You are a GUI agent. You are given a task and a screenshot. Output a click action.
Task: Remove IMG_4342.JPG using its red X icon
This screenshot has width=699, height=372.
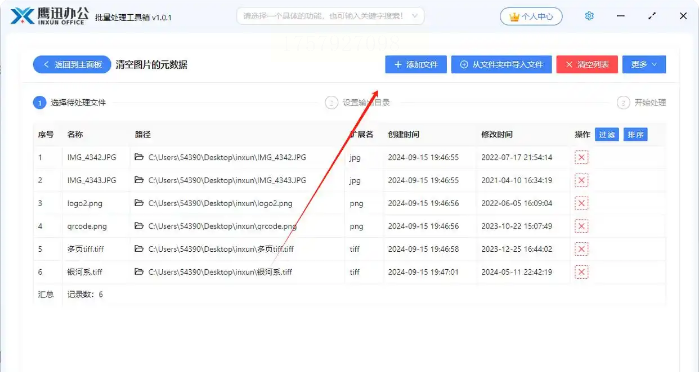pos(581,157)
